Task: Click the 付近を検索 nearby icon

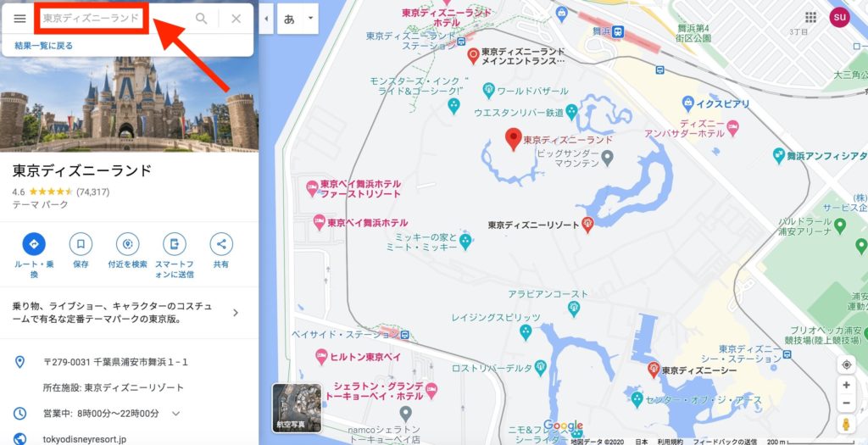Action: (127, 243)
